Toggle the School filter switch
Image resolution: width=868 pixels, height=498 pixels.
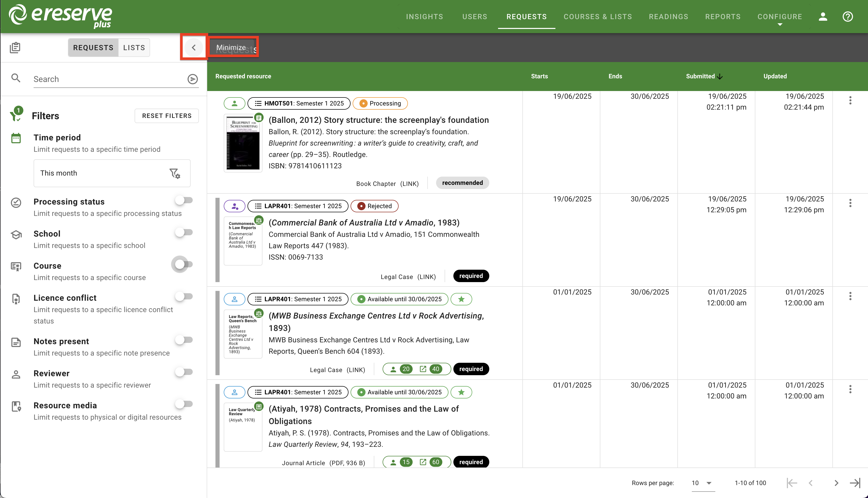pyautogui.click(x=184, y=232)
